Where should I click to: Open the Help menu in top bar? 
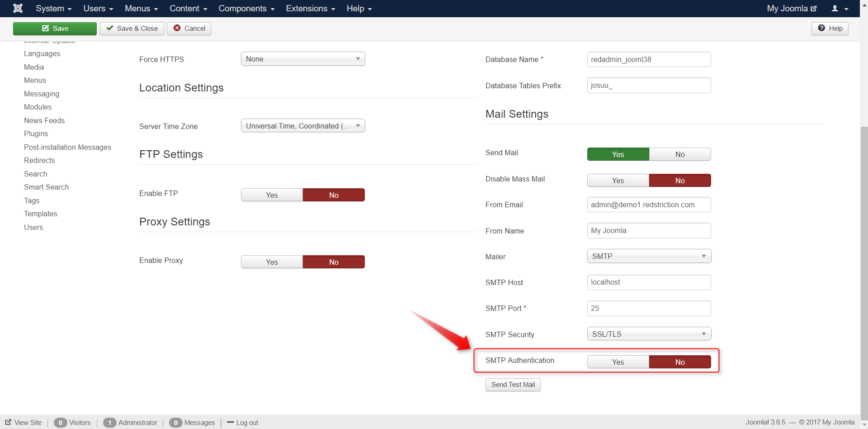(x=359, y=9)
